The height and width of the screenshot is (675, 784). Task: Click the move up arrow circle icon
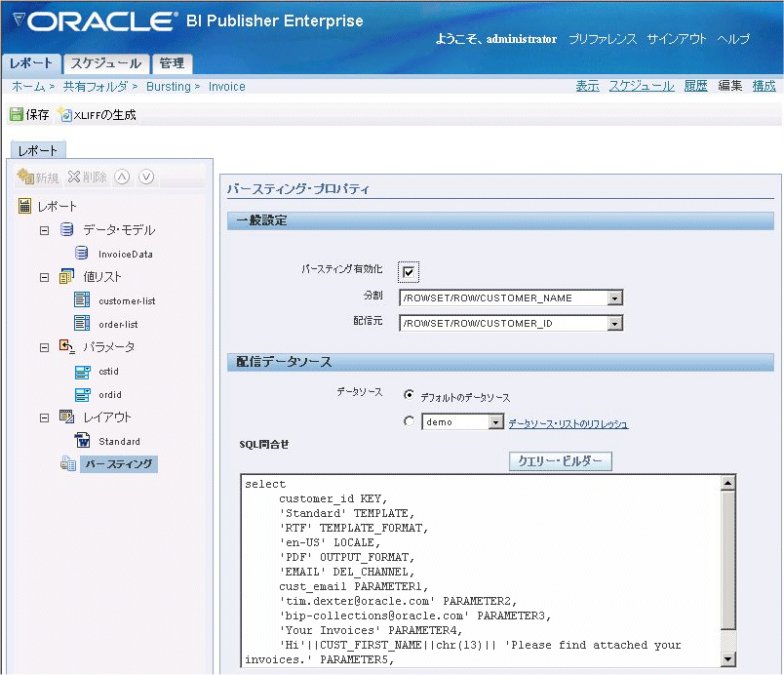[x=122, y=177]
